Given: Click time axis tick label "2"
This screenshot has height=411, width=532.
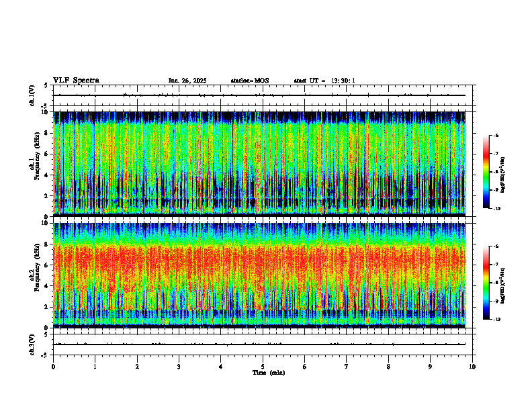Looking at the screenshot, I should click(x=137, y=367).
